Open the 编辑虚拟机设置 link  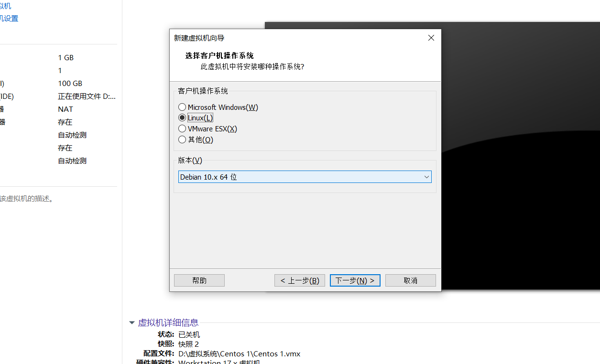9,18
